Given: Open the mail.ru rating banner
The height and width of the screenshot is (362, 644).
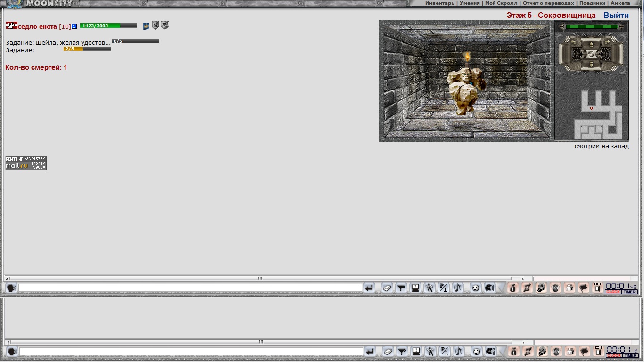Looking at the screenshot, I should tap(26, 163).
